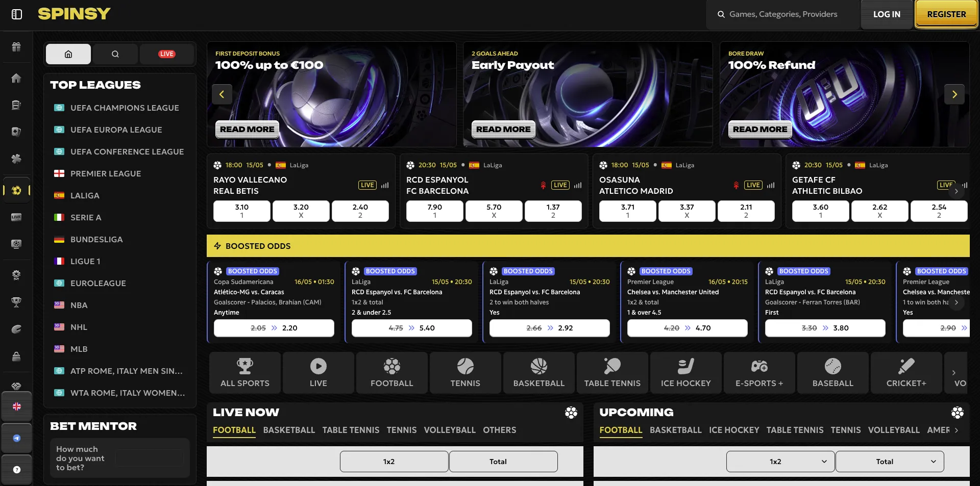
Task: Click the REGISTER button
Action: pos(946,14)
